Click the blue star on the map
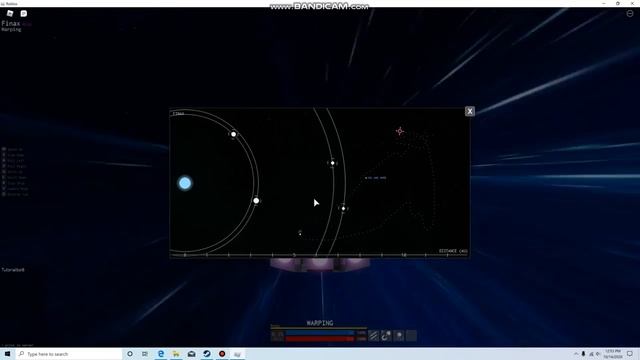Screen dimensions: 640x360 coord(185,183)
